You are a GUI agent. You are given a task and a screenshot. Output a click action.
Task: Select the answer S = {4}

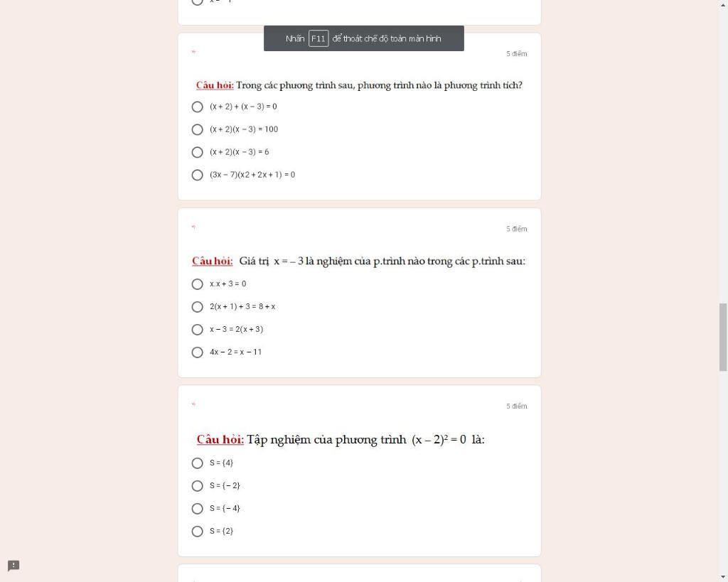click(x=198, y=463)
